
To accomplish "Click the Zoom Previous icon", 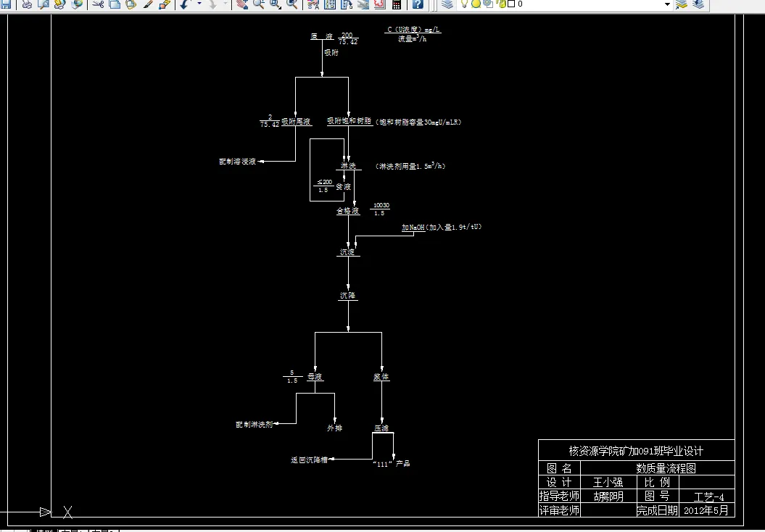I will pos(291,4).
